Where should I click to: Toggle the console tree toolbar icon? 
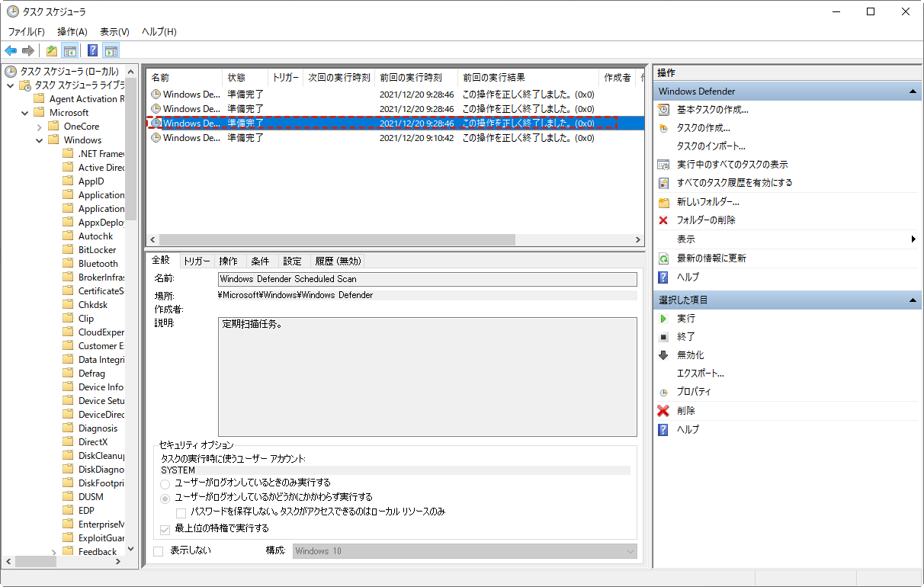pos(69,51)
